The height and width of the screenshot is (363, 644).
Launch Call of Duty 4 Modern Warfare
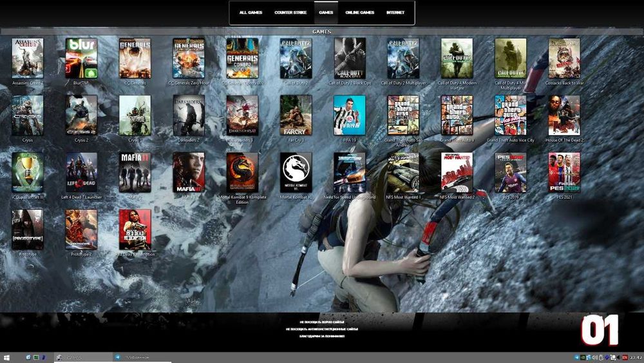point(457,59)
